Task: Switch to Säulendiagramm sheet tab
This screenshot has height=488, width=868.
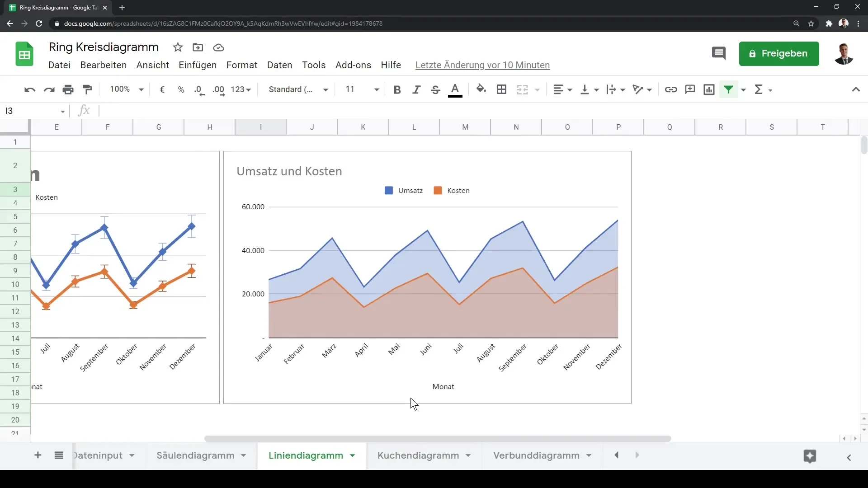Action: click(195, 455)
